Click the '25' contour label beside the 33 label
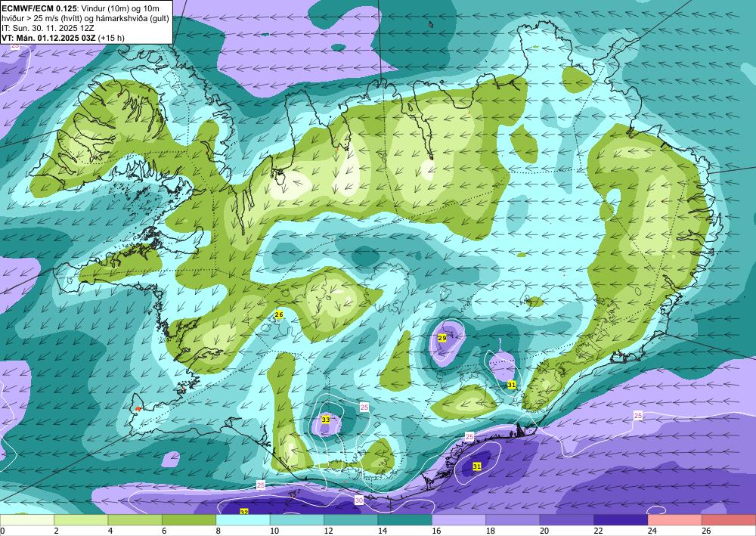 (x=364, y=407)
